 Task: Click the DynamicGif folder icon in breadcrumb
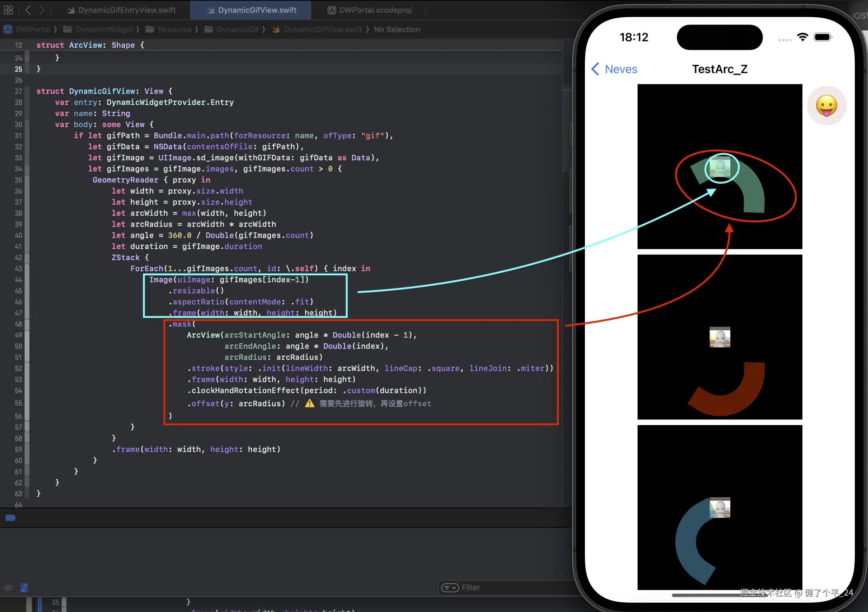coord(208,29)
